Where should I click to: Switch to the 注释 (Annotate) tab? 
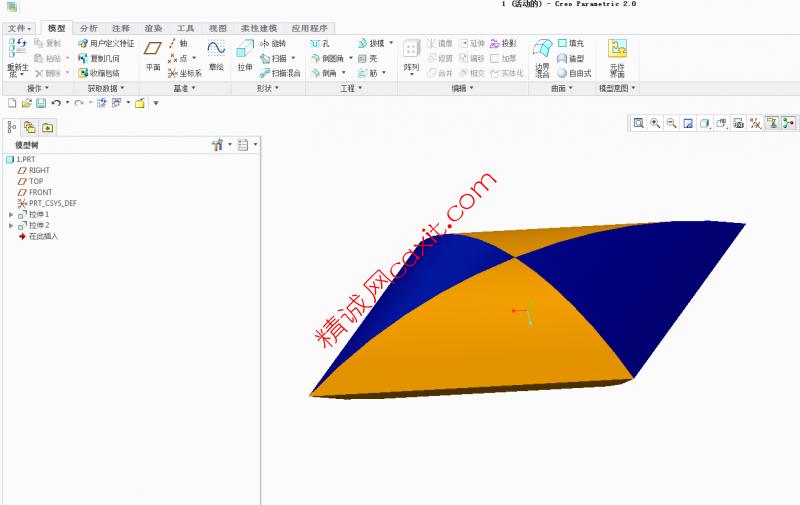pos(120,28)
